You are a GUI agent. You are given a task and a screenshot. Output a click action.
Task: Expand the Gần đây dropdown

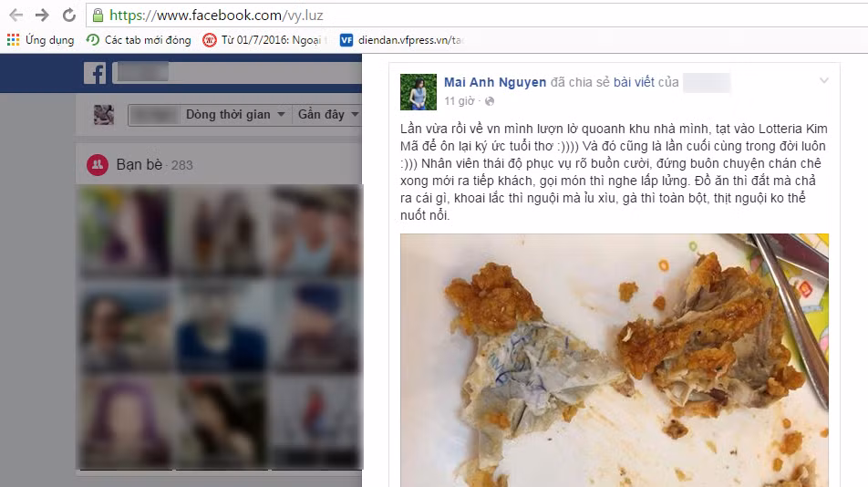click(x=327, y=115)
